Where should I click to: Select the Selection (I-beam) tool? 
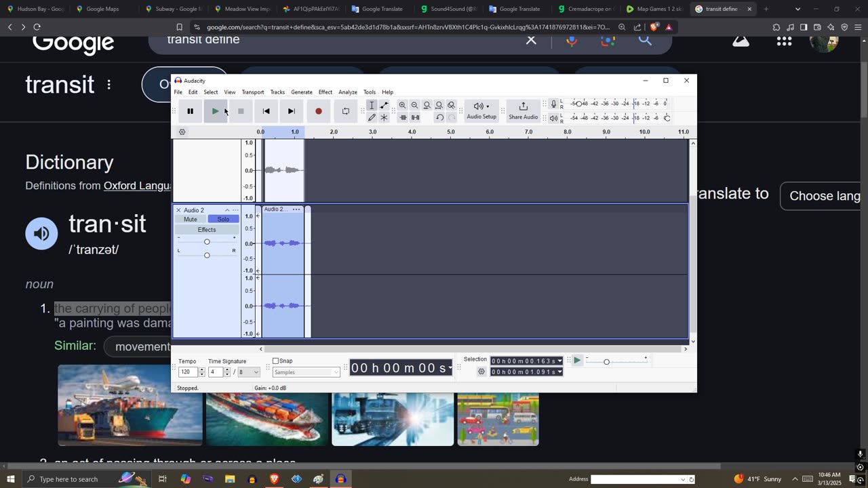[372, 105]
